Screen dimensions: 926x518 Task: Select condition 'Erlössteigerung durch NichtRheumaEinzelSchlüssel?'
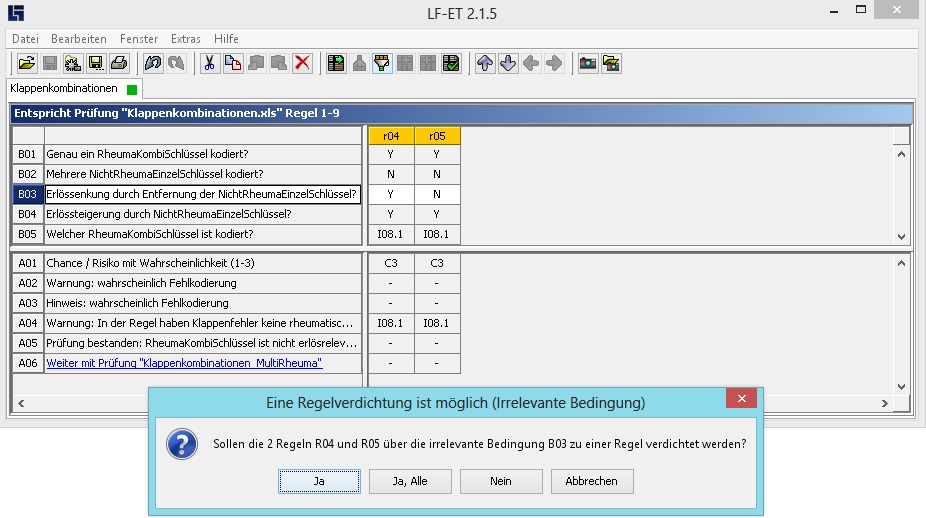[203, 214]
